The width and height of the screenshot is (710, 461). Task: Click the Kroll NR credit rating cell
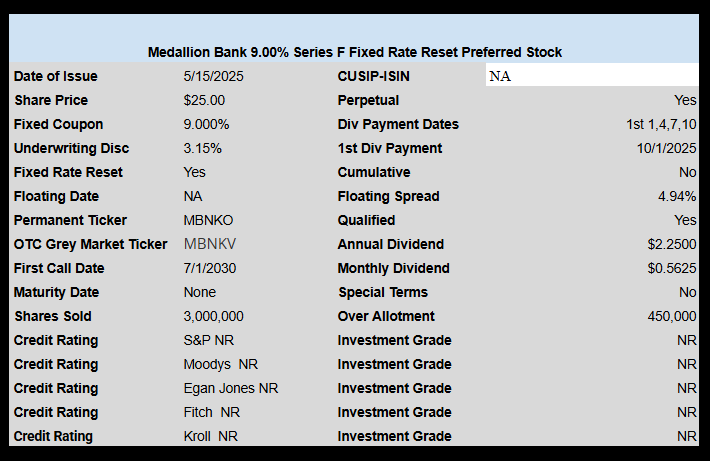pyautogui.click(x=211, y=436)
